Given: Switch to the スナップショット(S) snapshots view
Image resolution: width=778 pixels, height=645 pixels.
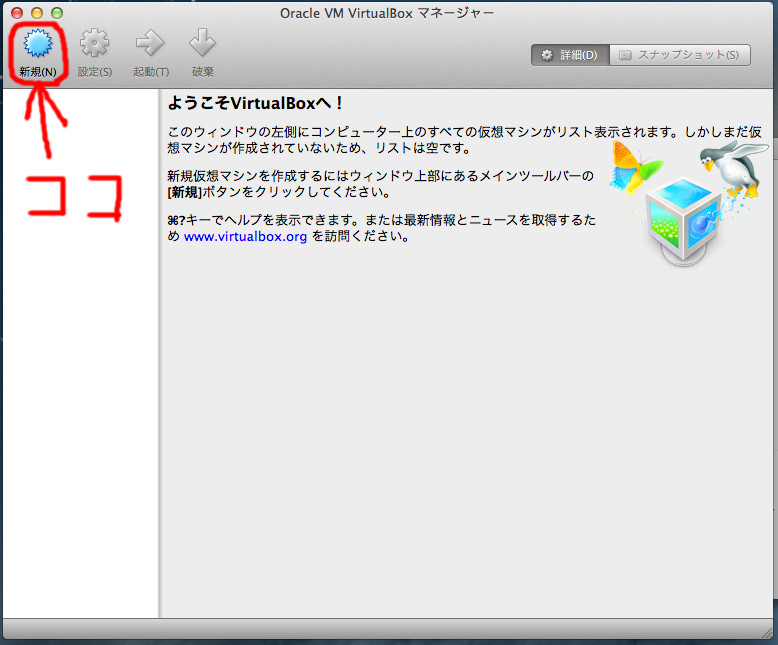Looking at the screenshot, I should tap(680, 55).
